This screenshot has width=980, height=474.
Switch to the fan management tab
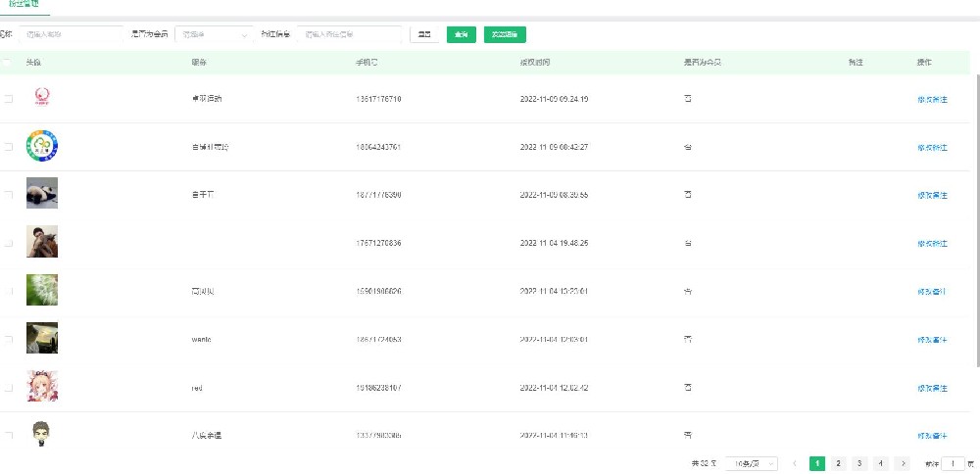pyautogui.click(x=25, y=5)
